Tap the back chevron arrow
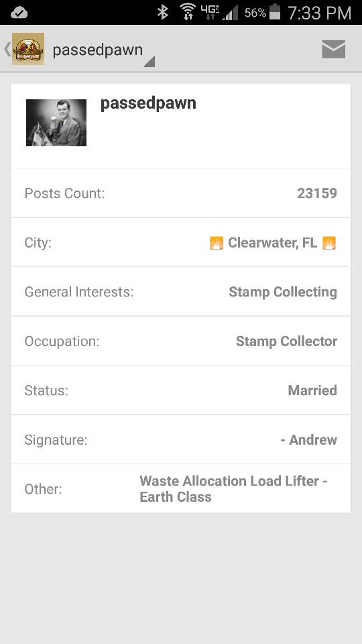The height and width of the screenshot is (644, 362). (7, 49)
